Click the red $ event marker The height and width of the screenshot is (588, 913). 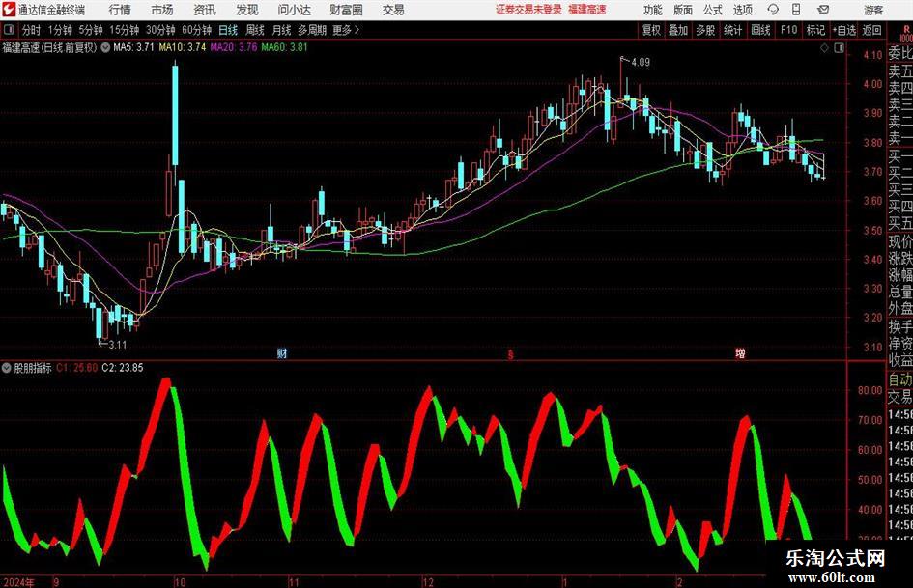pyautogui.click(x=511, y=354)
